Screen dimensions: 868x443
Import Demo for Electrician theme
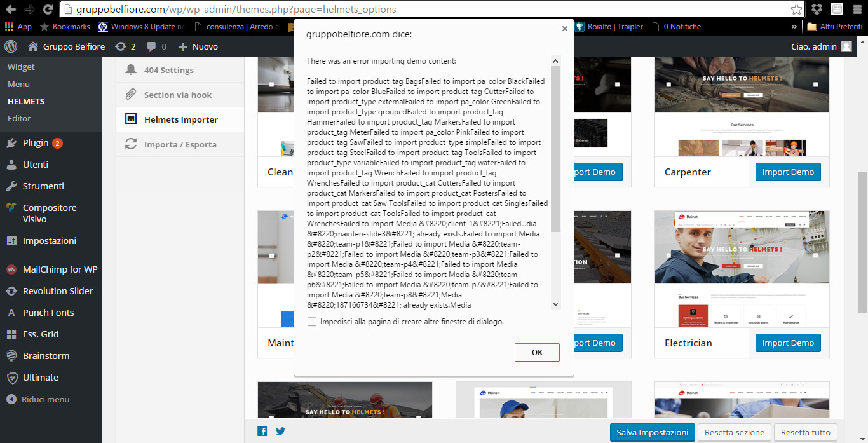(788, 343)
